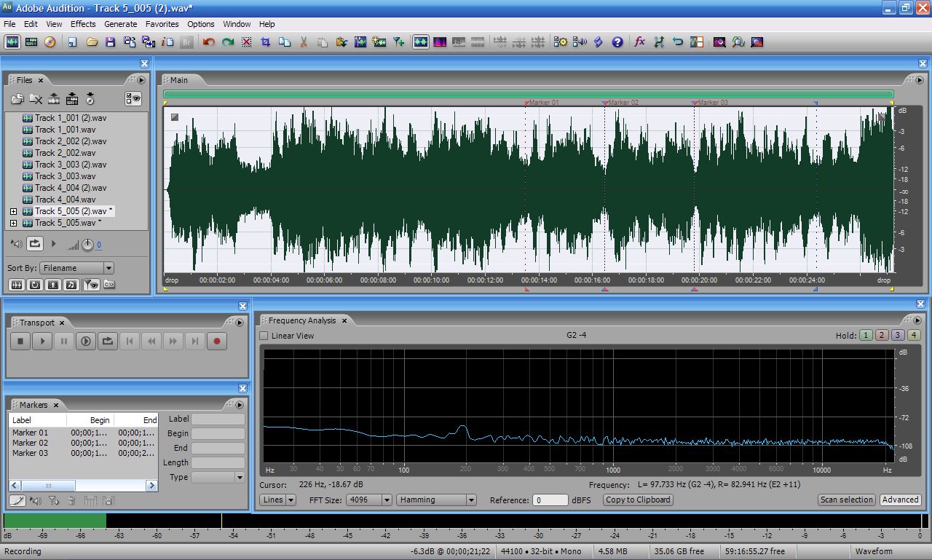This screenshot has height=560, width=932.
Task: Toggle Show loop files filter button
Action: point(35,285)
